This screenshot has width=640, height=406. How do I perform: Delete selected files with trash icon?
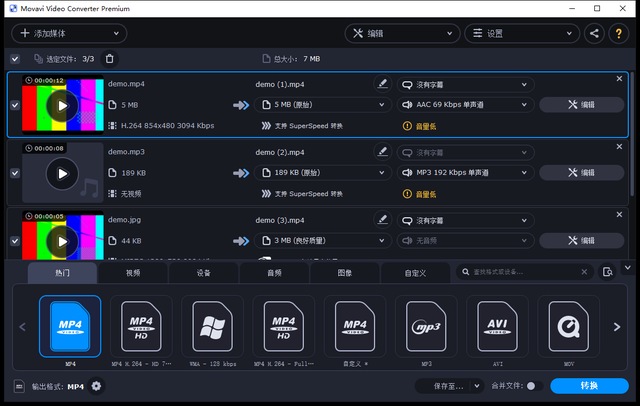109,59
